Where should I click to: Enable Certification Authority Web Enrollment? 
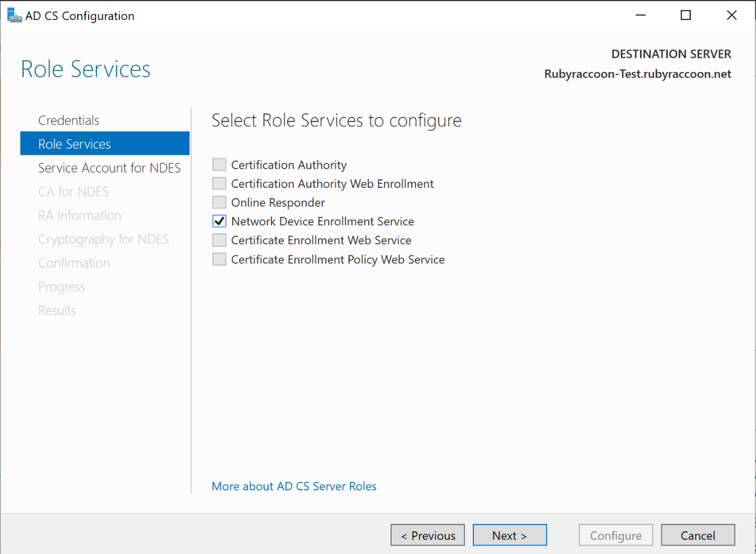(219, 183)
